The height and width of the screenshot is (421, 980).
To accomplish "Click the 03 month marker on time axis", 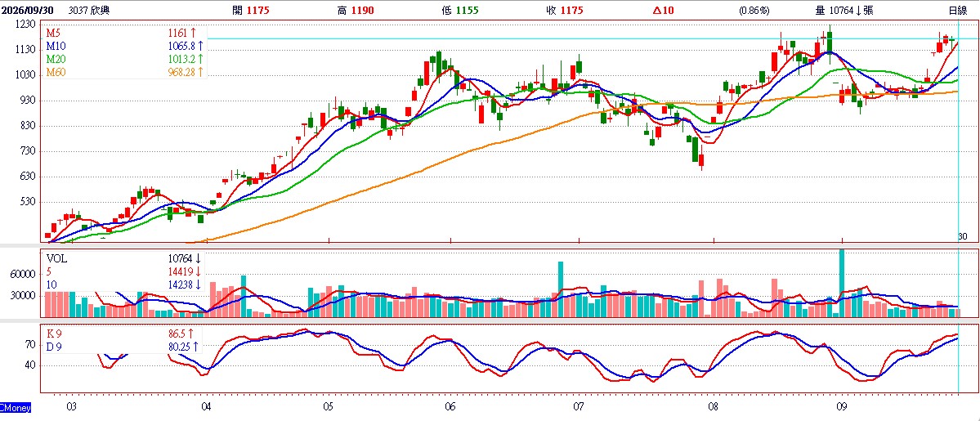I will [70, 407].
